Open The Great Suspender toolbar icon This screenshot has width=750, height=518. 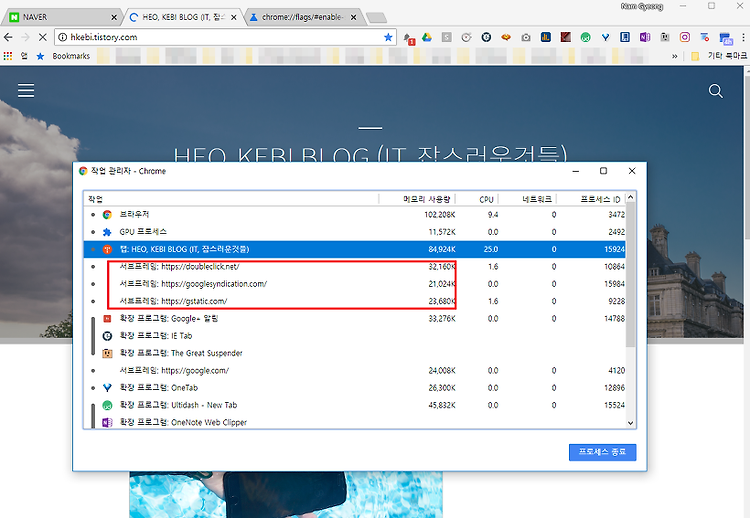(665, 37)
